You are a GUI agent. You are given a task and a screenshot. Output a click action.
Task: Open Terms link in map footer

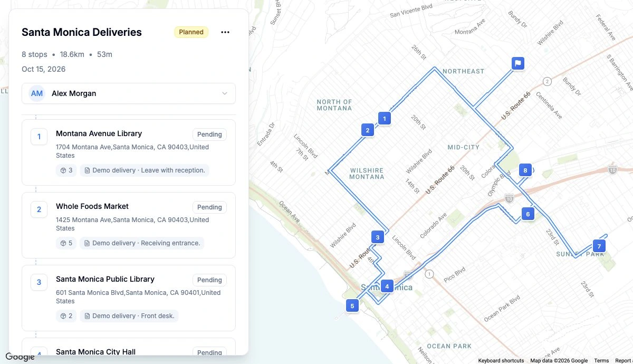coord(601,361)
